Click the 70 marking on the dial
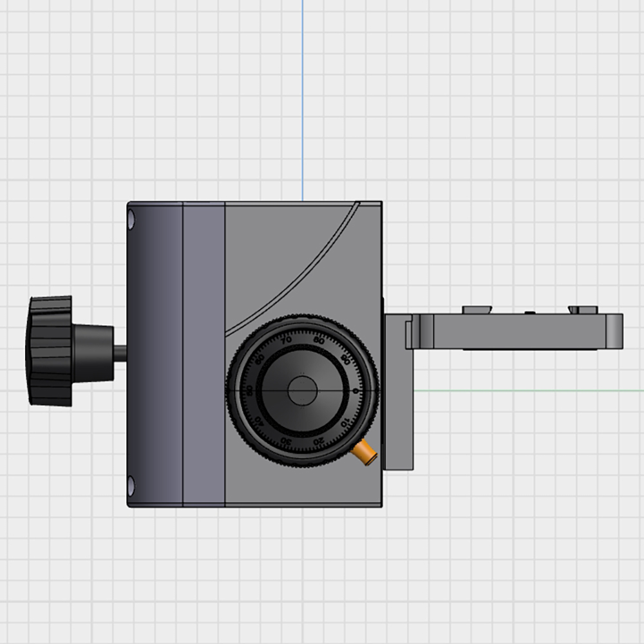Screen dimensions: 644x644 click(286, 339)
